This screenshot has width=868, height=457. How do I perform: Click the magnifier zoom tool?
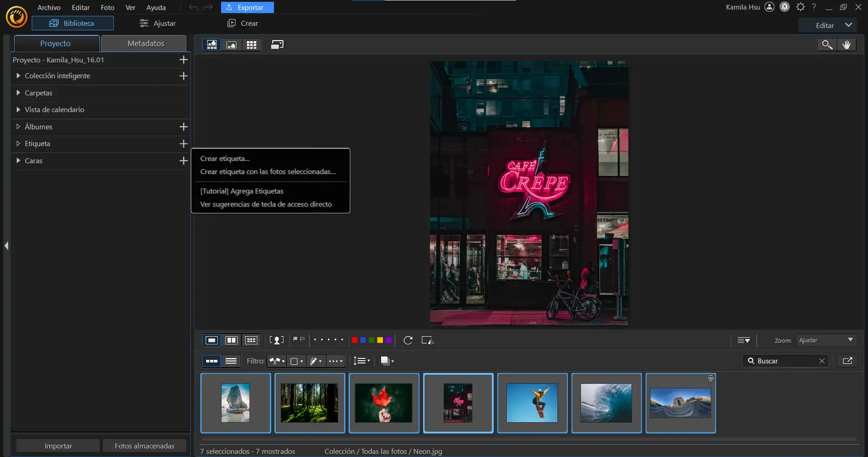coord(827,45)
